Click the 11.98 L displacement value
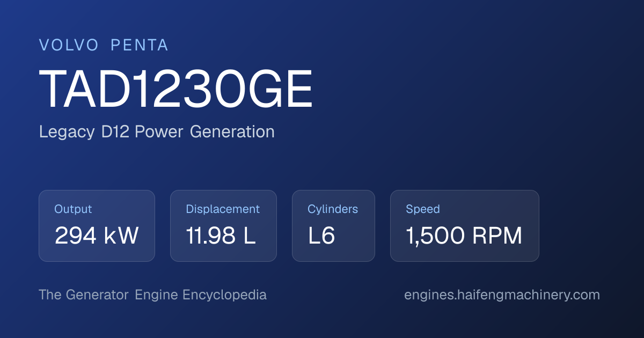The height and width of the screenshot is (338, 644). click(x=221, y=236)
